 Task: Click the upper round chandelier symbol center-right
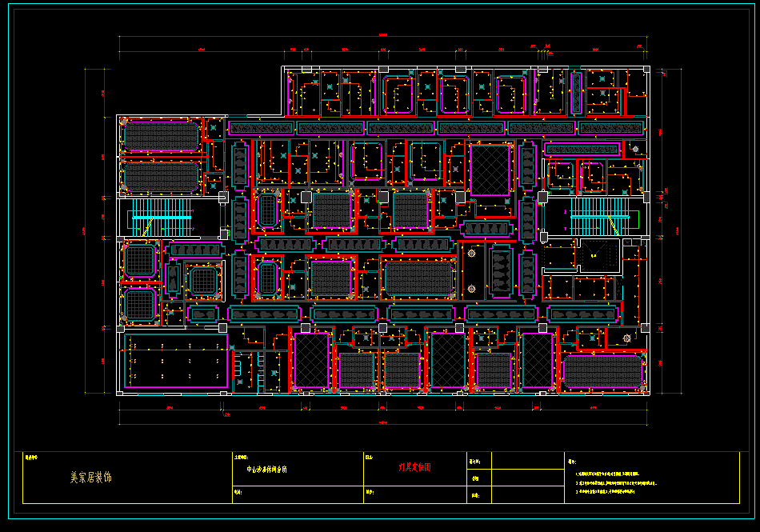click(471, 254)
